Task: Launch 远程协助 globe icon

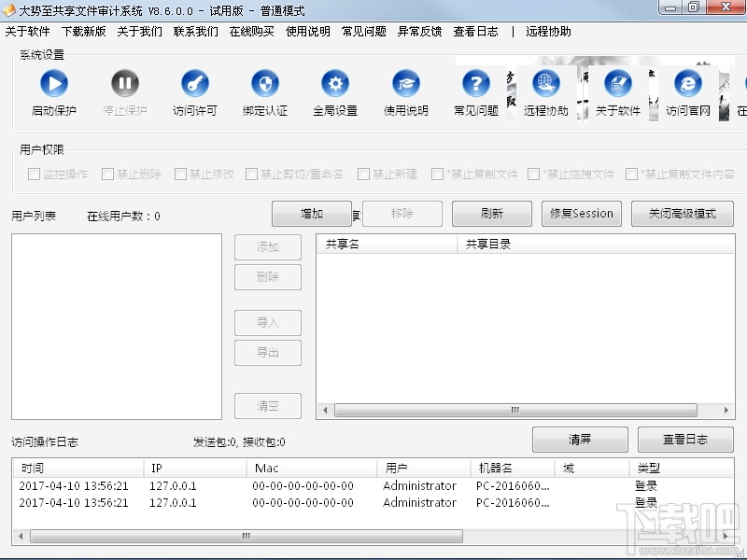Action: coord(546,83)
